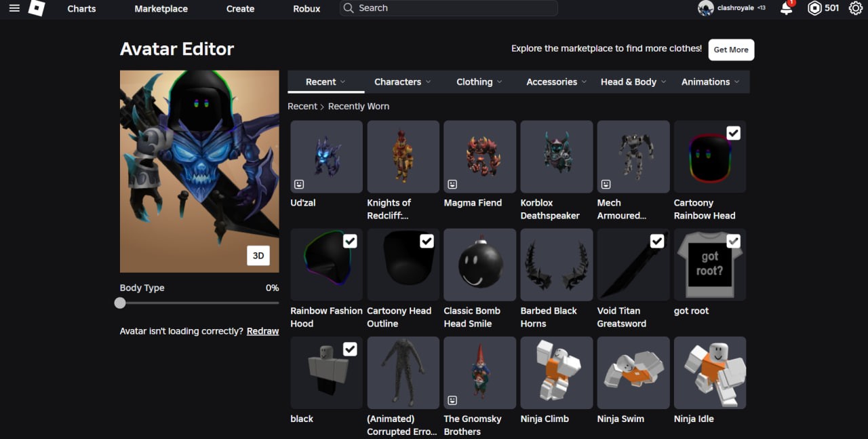Open the notifications bell
This screenshot has width=868, height=439.
[787, 8]
